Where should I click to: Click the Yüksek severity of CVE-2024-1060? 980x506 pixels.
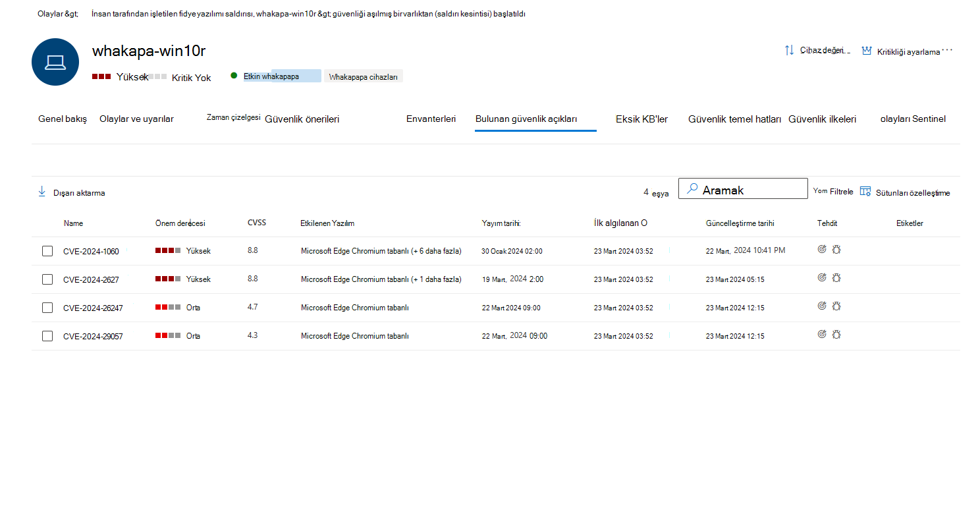click(x=183, y=251)
